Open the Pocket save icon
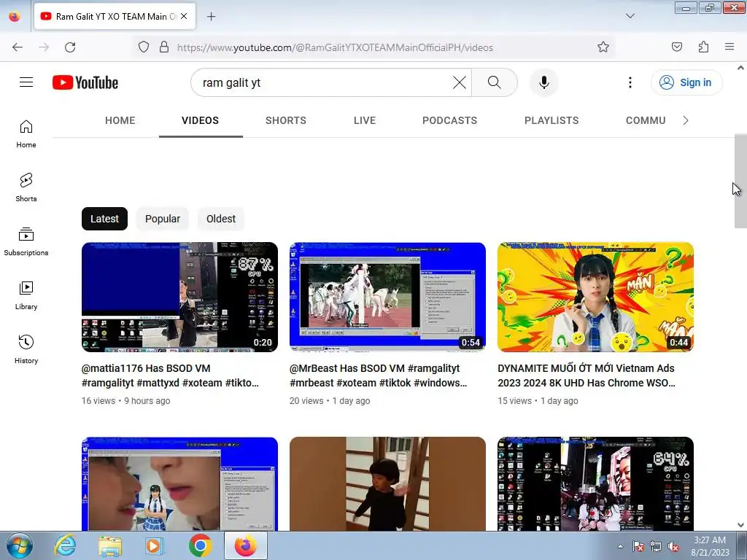 pos(677,47)
